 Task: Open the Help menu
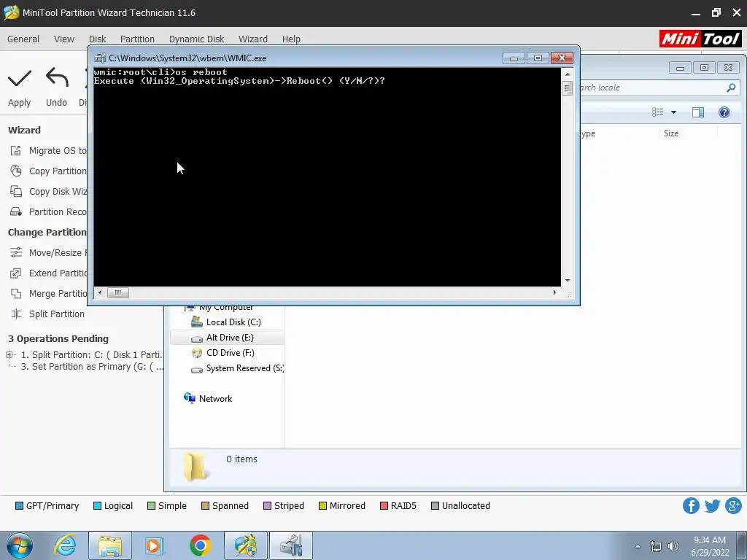click(x=291, y=39)
